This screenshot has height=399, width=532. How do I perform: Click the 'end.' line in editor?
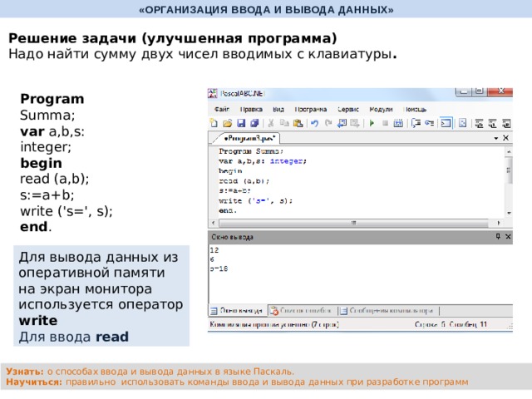click(x=228, y=210)
